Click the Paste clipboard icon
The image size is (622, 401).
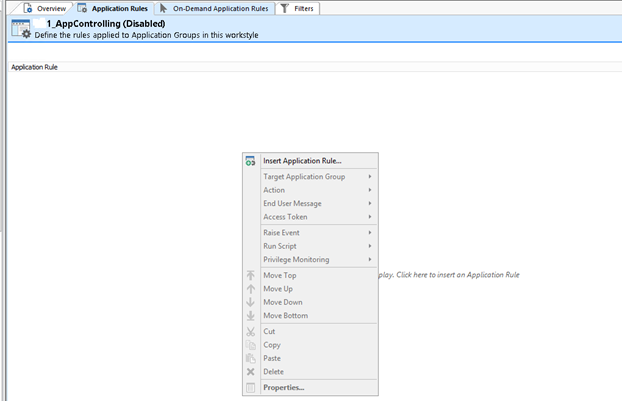point(250,358)
